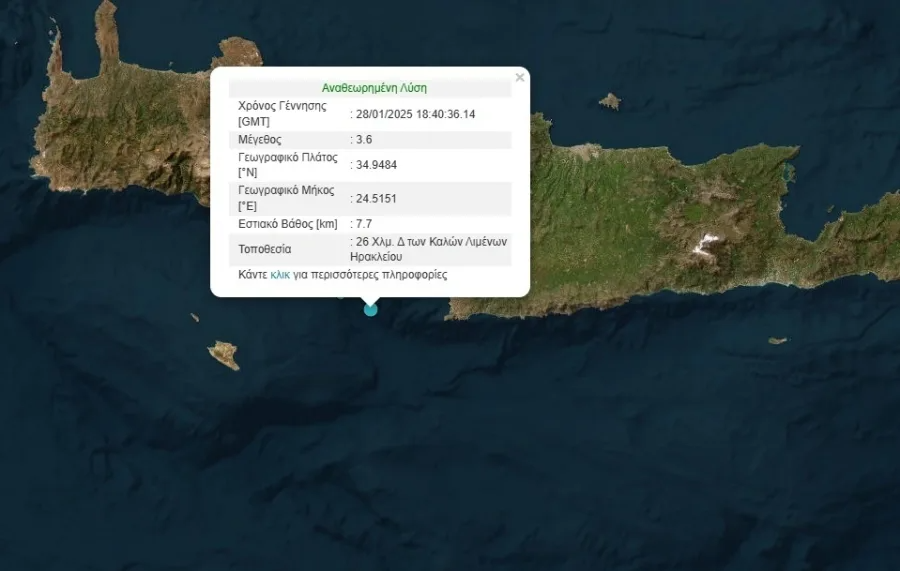The image size is (900, 571).
Task: Click the longitude value 24.5151
Action: click(x=375, y=198)
